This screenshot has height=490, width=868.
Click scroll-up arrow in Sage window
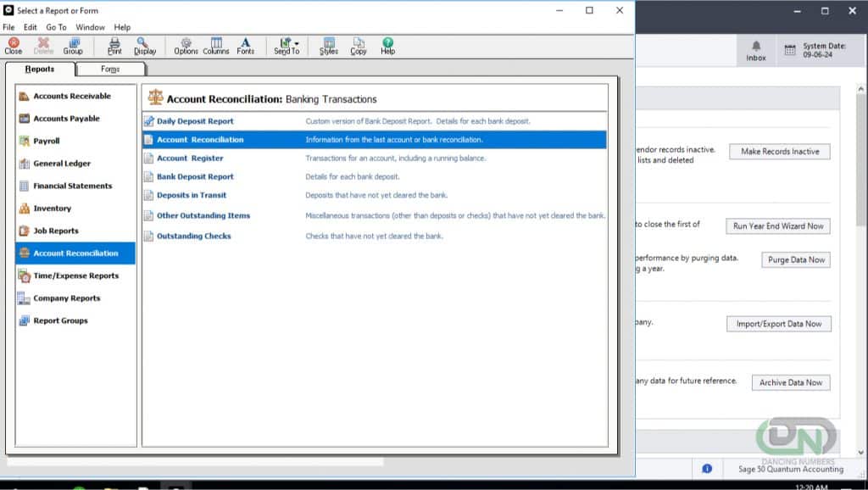861,88
